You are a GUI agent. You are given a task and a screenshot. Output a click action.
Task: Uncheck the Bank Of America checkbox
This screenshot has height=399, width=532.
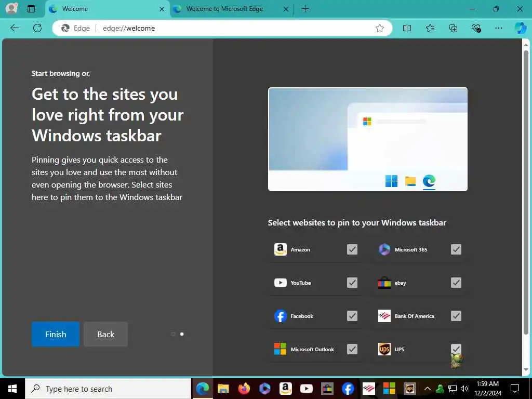(x=456, y=316)
